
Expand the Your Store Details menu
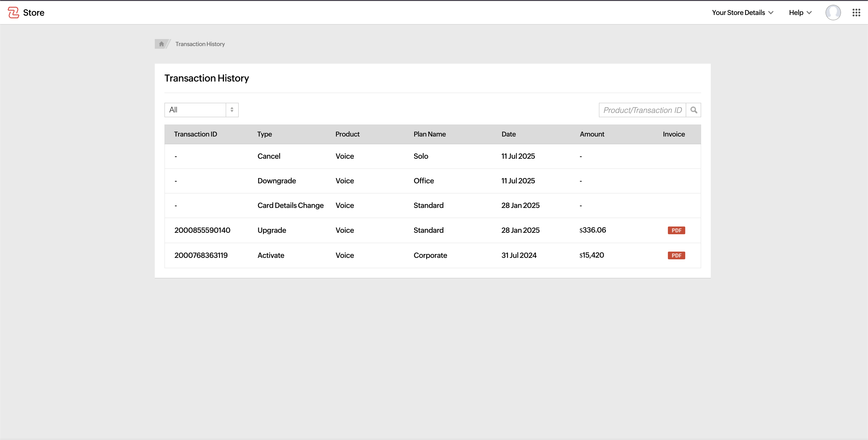pyautogui.click(x=742, y=13)
